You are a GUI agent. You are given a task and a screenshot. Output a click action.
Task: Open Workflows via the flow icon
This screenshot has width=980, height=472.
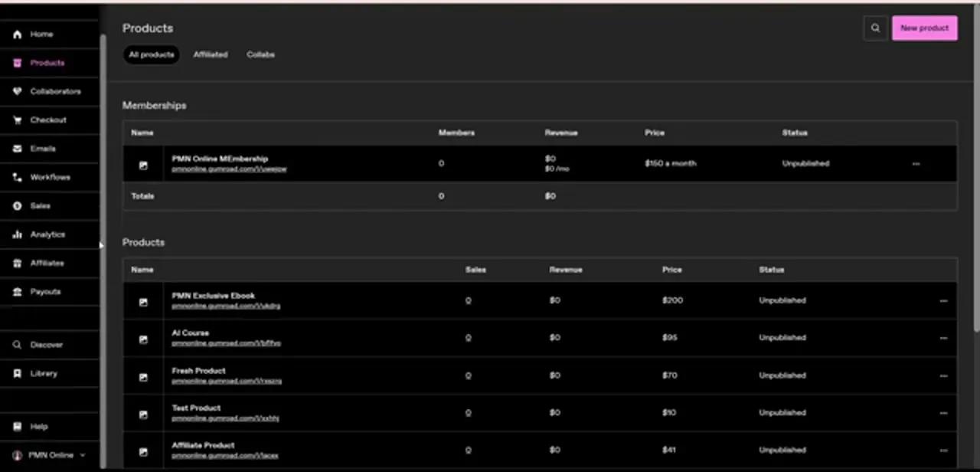click(x=18, y=177)
